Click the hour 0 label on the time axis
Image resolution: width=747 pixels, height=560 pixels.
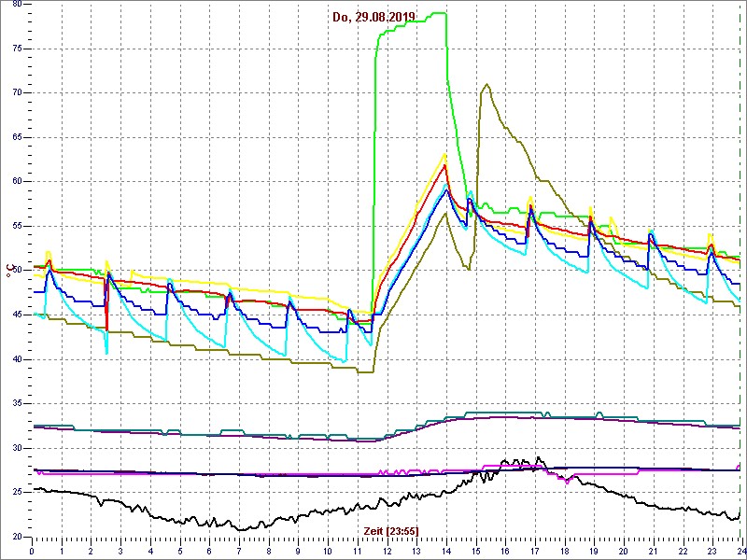pos(33,551)
